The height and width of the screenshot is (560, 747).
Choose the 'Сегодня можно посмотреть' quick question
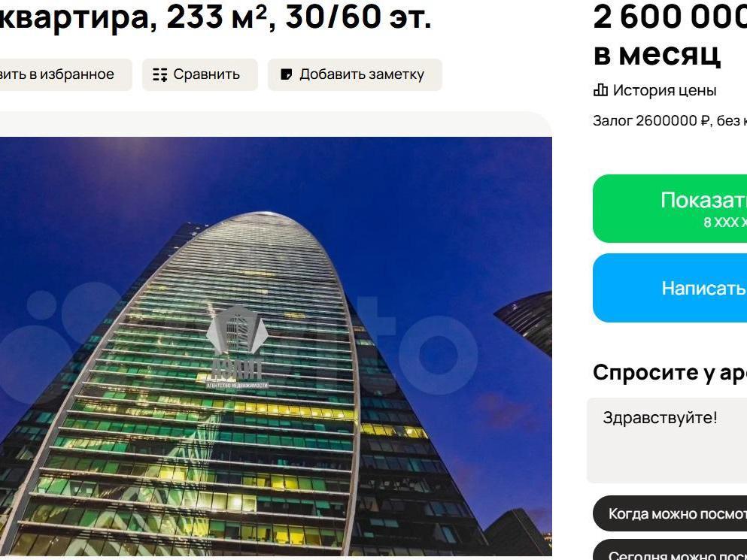point(670,550)
